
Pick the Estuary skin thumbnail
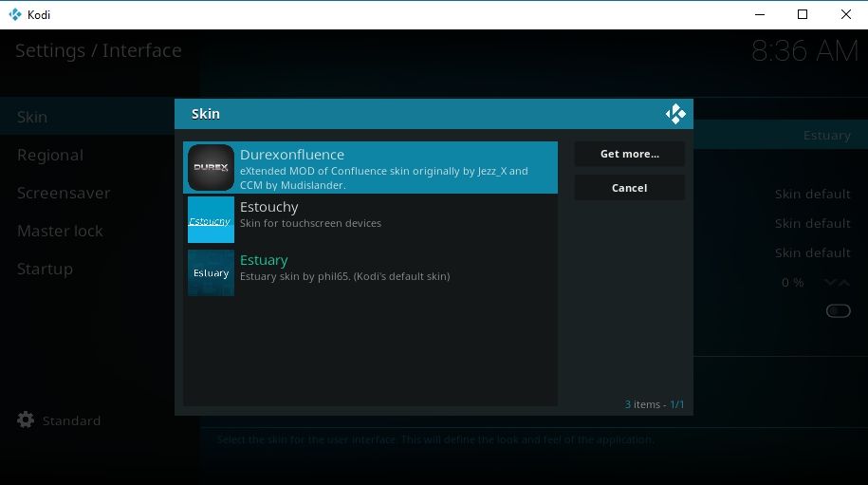pyautogui.click(x=211, y=272)
